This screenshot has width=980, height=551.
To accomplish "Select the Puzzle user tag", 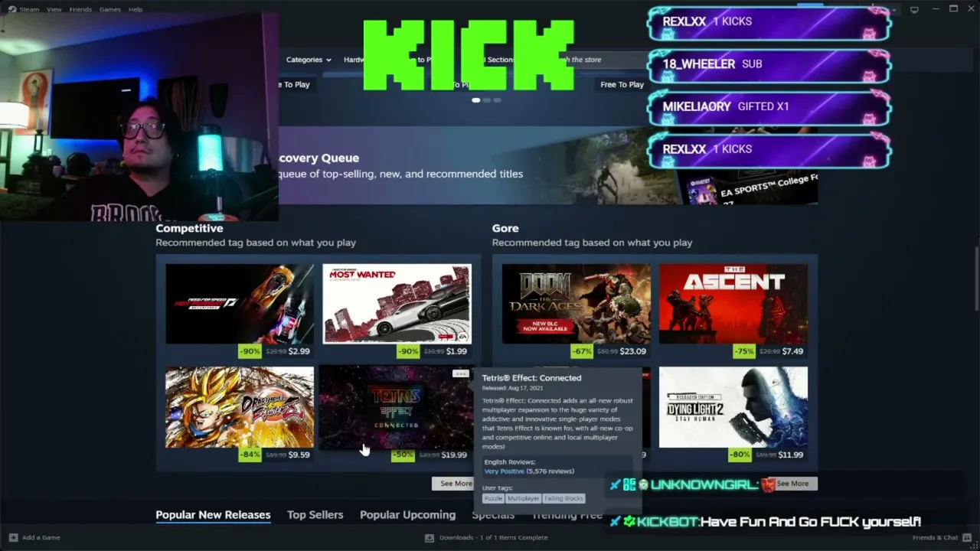I will pos(493,498).
